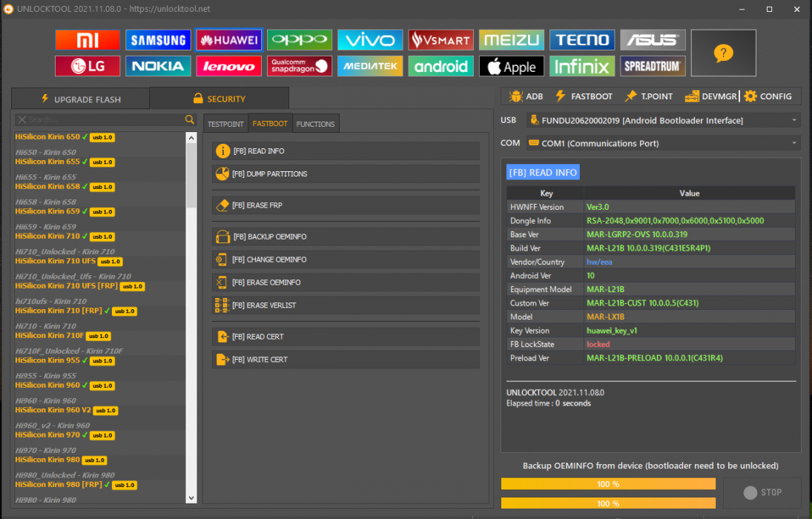Open the ADB tool
812x519 pixels.
pos(527,96)
